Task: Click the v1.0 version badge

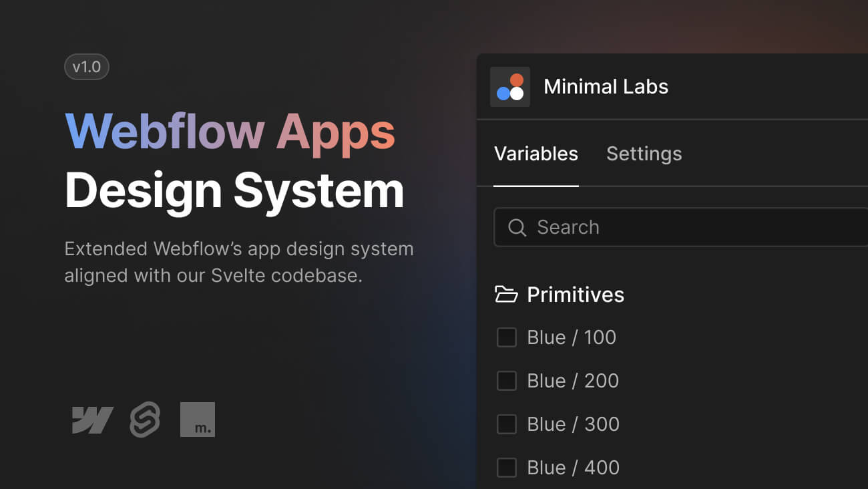Action: (87, 66)
